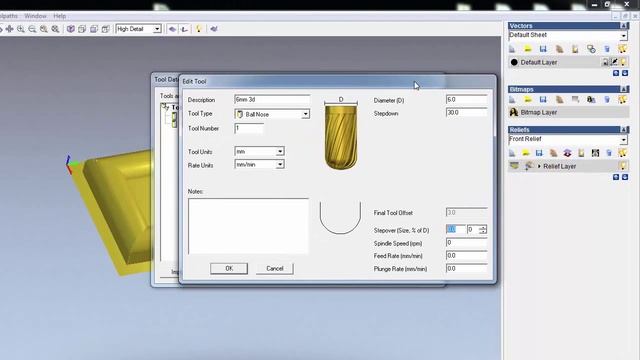Collapse the Vectors panel header button
This screenshot has width=640, height=360.
click(x=624, y=26)
